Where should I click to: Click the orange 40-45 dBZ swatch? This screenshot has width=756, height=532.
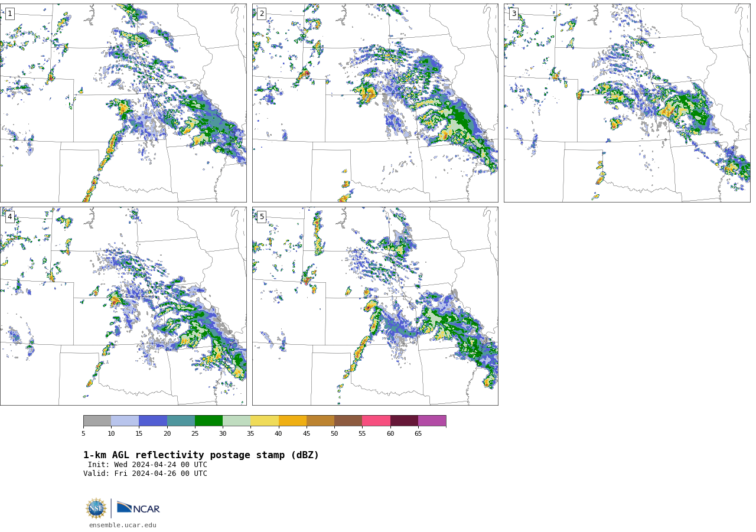click(292, 420)
